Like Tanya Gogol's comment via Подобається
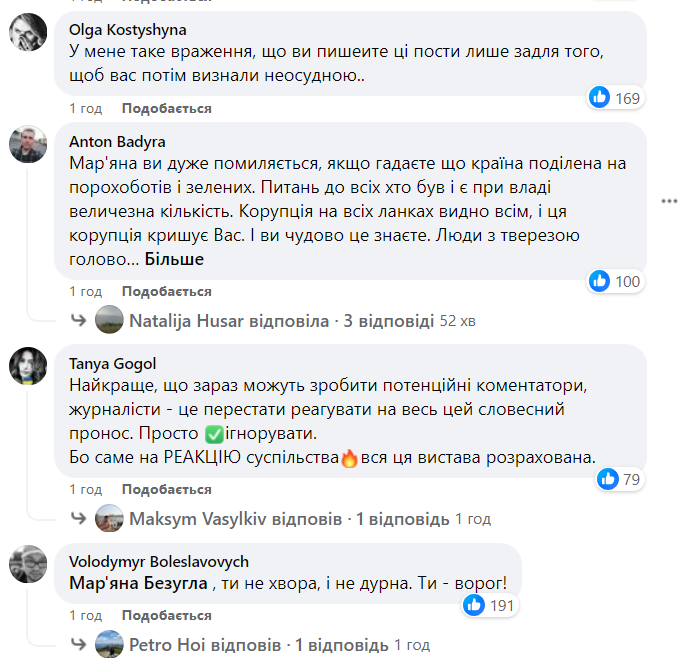This screenshot has height=661, width=688. [166, 490]
